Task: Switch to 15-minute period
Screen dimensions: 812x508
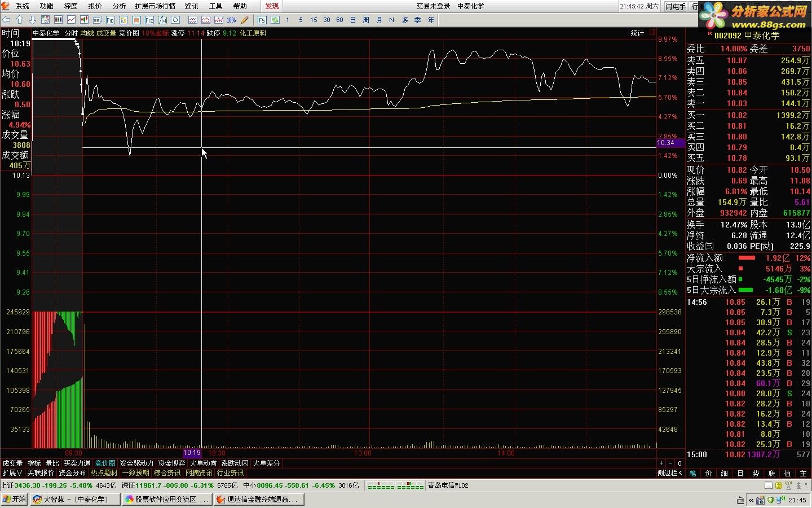Action: (314, 20)
